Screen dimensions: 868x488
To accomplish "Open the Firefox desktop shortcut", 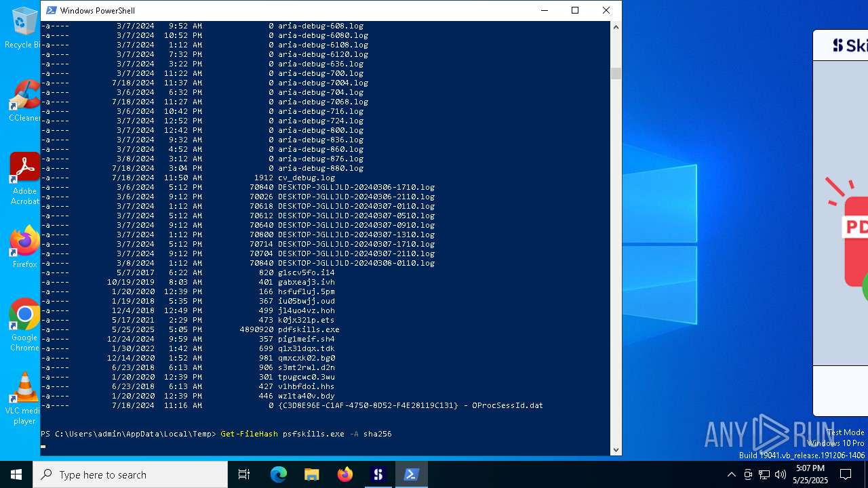I will click(x=24, y=247).
